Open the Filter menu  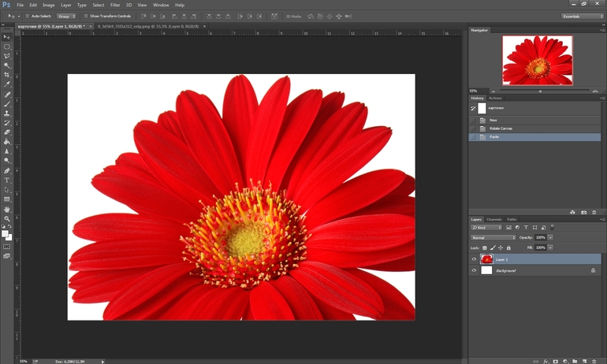(115, 5)
